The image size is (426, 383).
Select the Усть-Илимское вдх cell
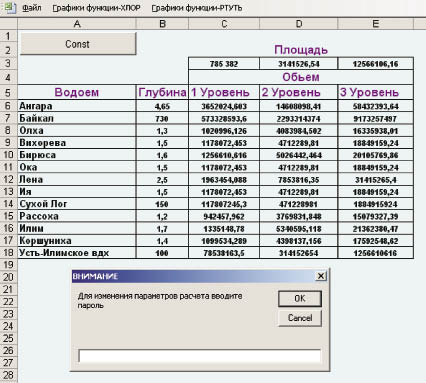click(x=77, y=253)
